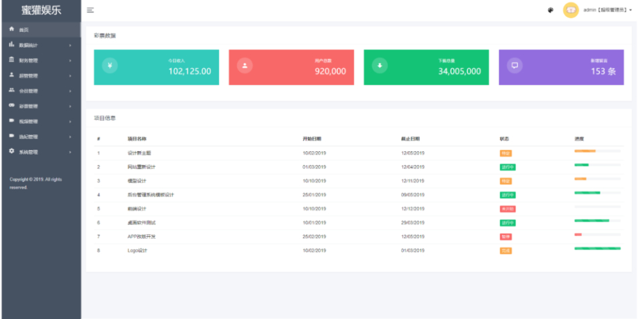The height and width of the screenshot is (319, 644).
Task: Go to 首页 in the sidebar
Action: (x=23, y=30)
